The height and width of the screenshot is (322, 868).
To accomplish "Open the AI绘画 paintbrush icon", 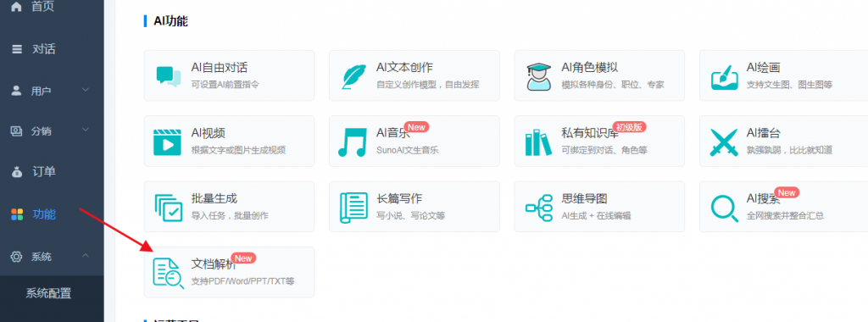I will pos(724,76).
